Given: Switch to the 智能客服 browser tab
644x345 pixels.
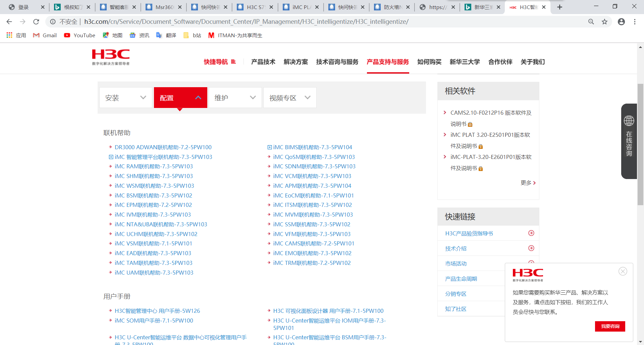Looking at the screenshot, I should tap(118, 7).
